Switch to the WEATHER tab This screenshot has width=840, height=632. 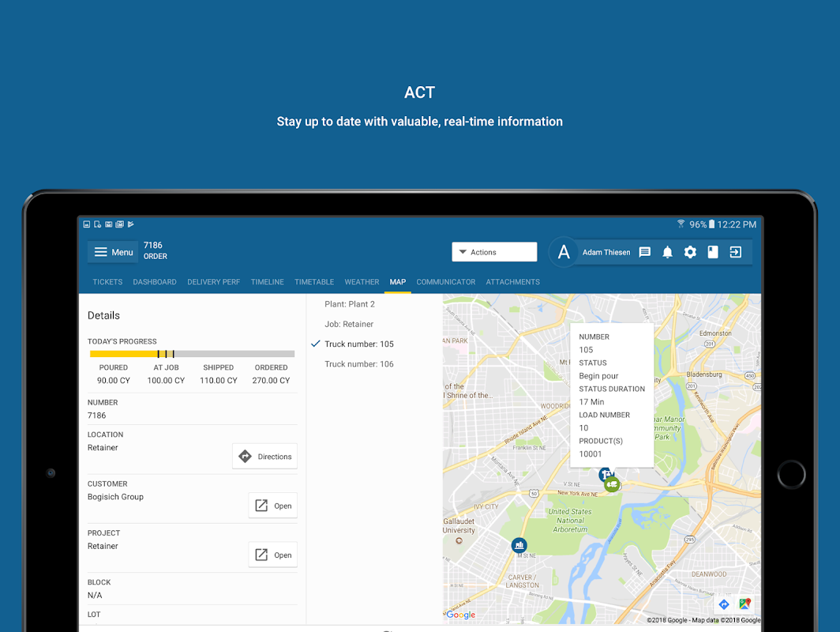tap(362, 282)
